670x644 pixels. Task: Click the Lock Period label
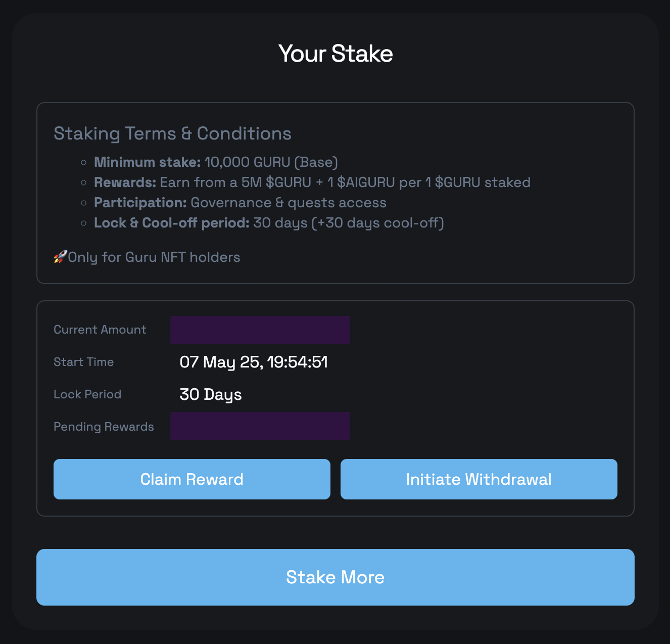click(87, 394)
